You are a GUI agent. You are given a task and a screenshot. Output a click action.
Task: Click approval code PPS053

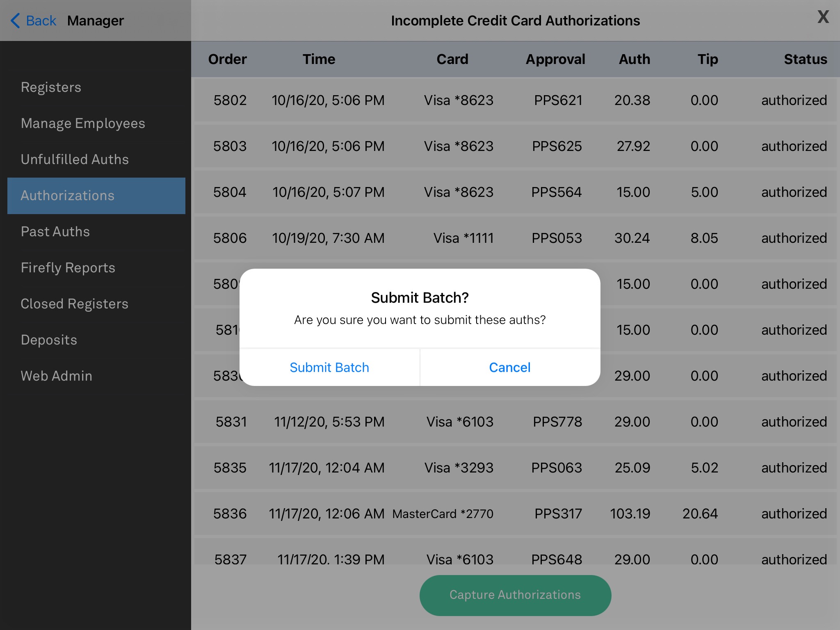click(557, 238)
